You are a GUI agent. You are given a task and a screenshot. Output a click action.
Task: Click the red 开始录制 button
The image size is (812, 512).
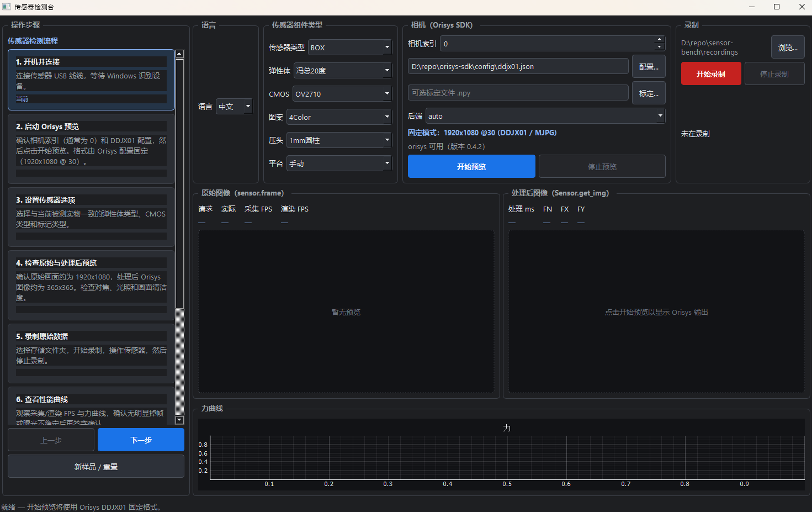(x=711, y=73)
